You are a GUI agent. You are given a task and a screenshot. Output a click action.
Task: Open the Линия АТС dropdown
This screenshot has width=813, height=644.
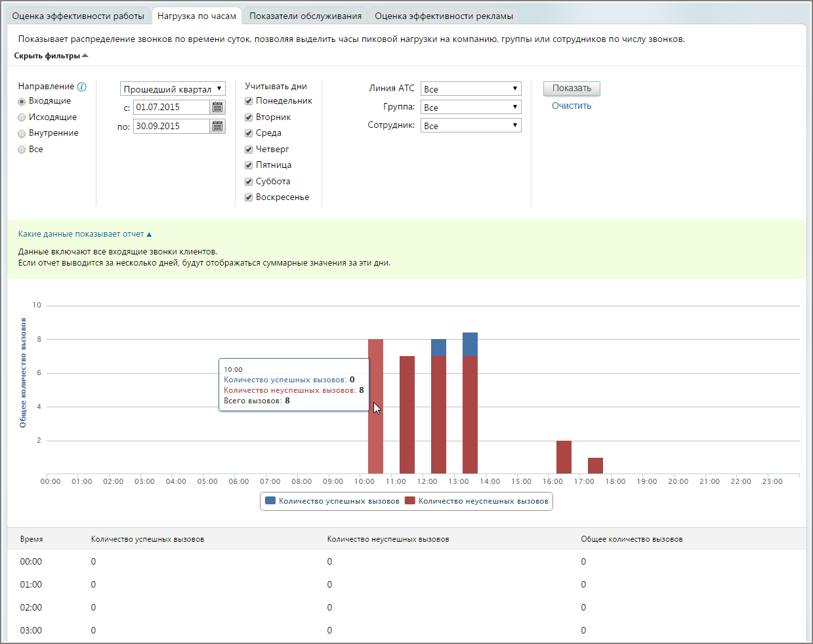tap(471, 89)
